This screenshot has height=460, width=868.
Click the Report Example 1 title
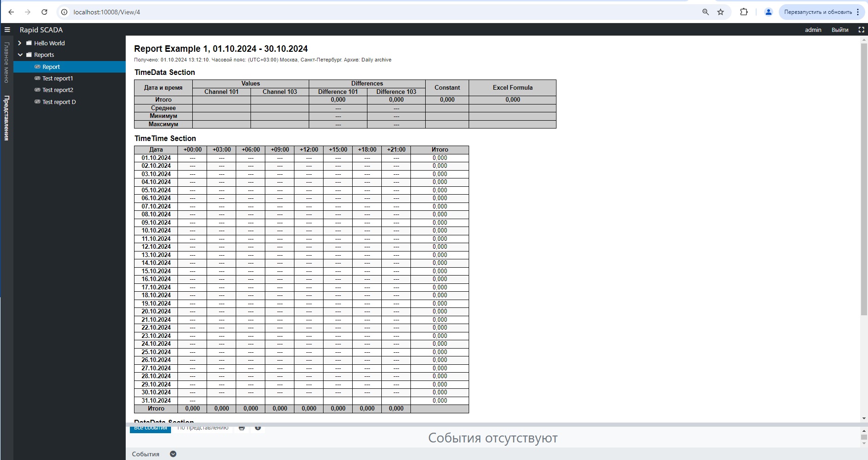[x=221, y=49]
